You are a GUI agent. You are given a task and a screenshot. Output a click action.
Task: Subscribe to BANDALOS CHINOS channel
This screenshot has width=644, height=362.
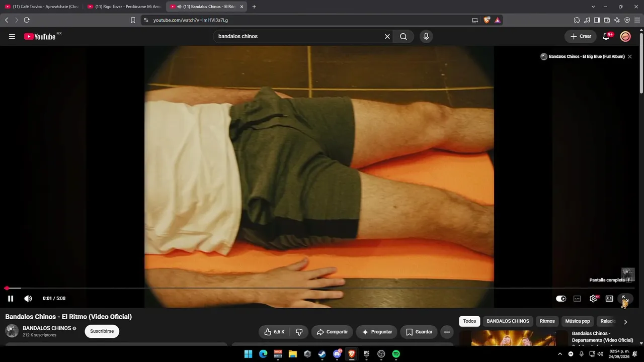tap(102, 331)
